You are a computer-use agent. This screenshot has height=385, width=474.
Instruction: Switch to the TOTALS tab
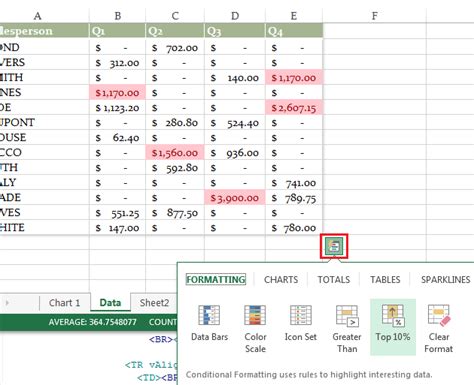pyautogui.click(x=334, y=279)
